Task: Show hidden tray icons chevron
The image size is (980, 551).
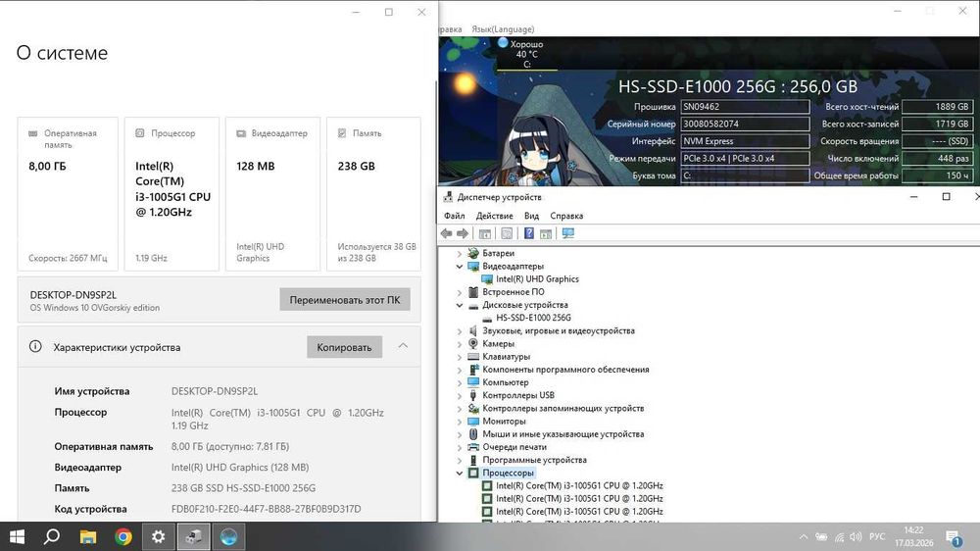Action: click(x=804, y=537)
